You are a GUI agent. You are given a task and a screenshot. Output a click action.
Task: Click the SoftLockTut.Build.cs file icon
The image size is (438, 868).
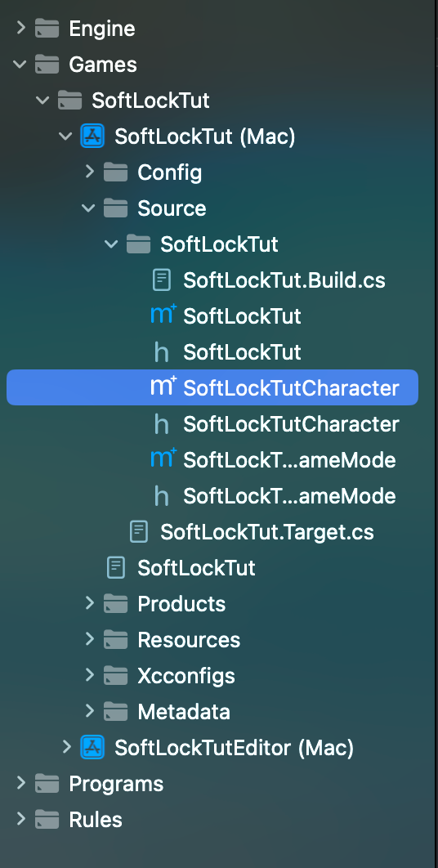click(x=161, y=280)
